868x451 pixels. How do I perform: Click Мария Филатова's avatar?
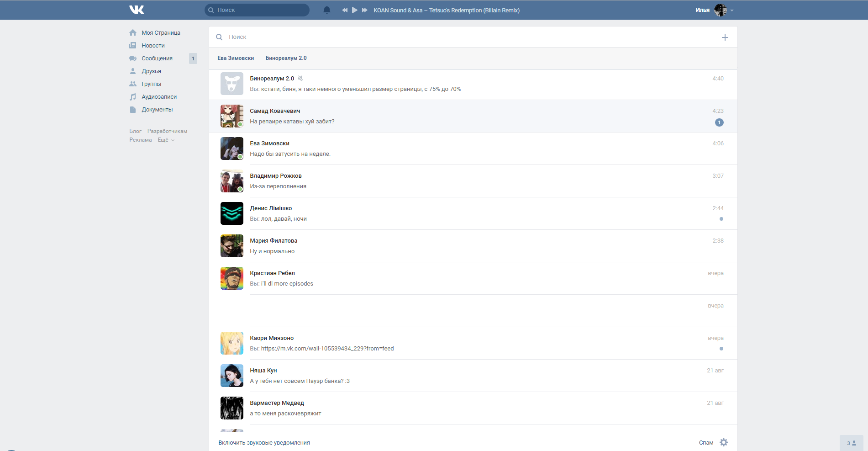[x=232, y=246]
